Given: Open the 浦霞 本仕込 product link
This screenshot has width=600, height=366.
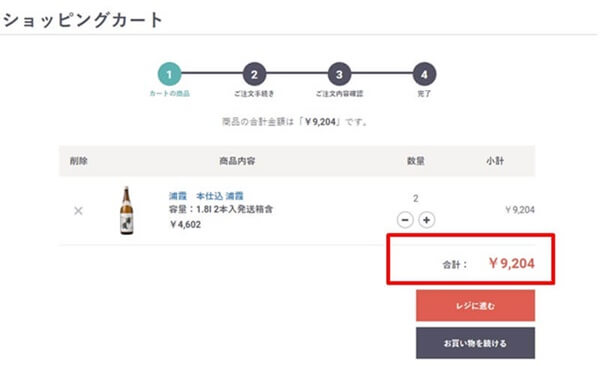Looking at the screenshot, I should coord(206,196).
